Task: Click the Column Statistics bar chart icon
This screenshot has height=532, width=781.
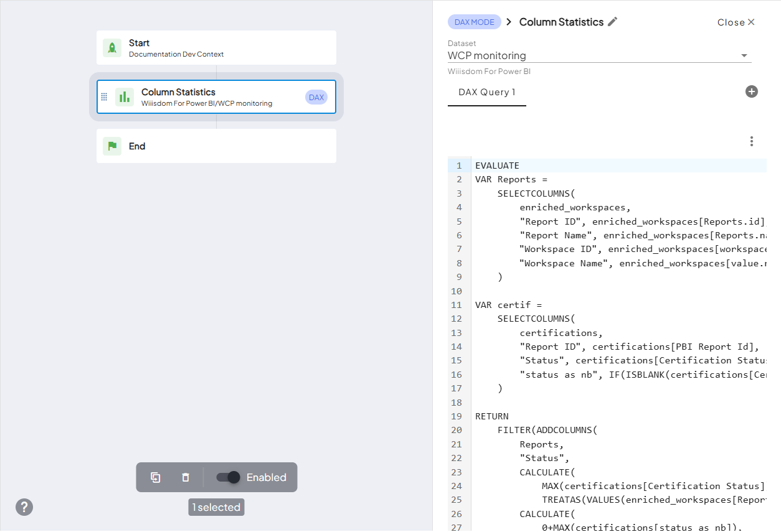Action: [x=125, y=97]
